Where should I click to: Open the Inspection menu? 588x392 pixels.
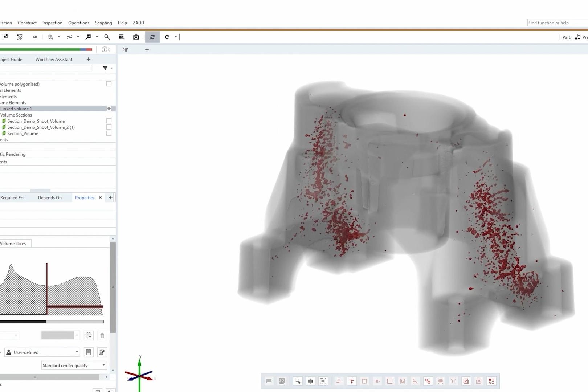pyautogui.click(x=52, y=23)
